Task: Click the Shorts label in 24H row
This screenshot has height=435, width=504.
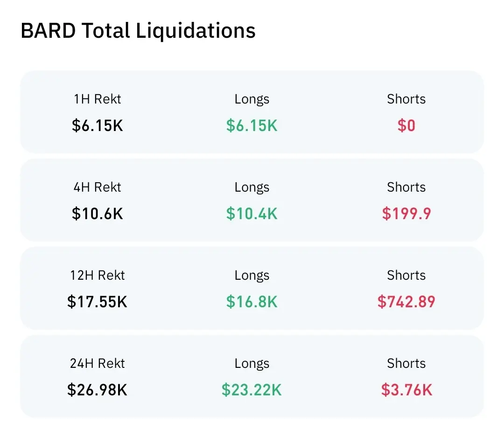Action: tap(406, 363)
